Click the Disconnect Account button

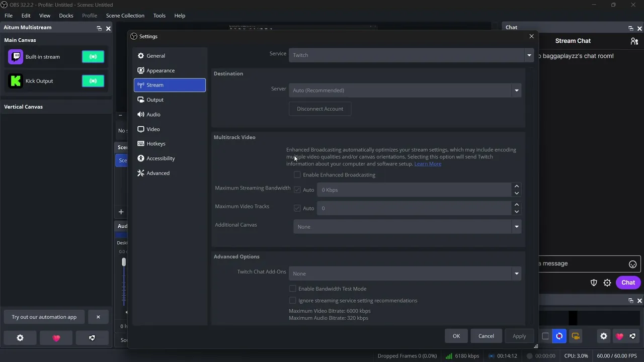point(320,109)
